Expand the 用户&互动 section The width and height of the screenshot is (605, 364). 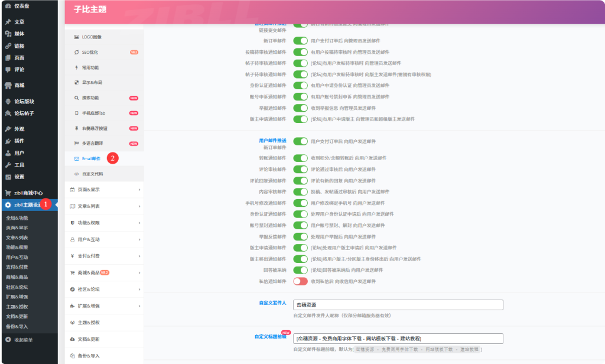point(104,240)
